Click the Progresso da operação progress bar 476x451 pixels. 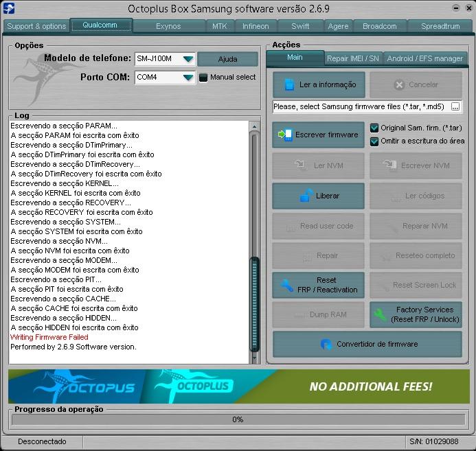coord(238,419)
